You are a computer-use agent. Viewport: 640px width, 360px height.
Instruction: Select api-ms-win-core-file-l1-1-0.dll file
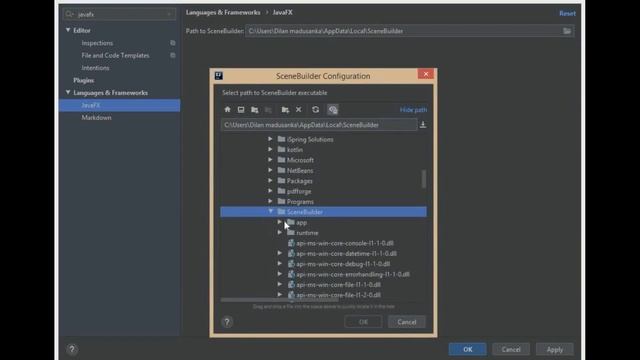[338, 284]
